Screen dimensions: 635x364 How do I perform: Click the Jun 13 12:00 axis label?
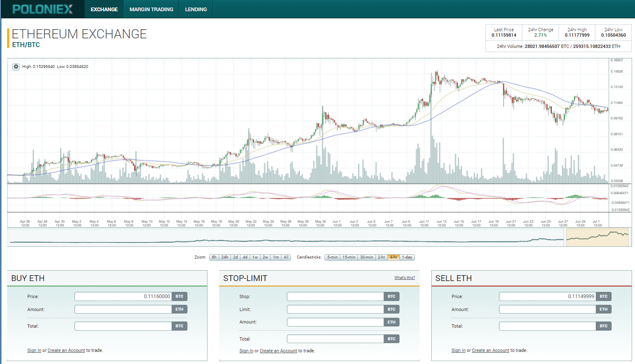(442, 223)
